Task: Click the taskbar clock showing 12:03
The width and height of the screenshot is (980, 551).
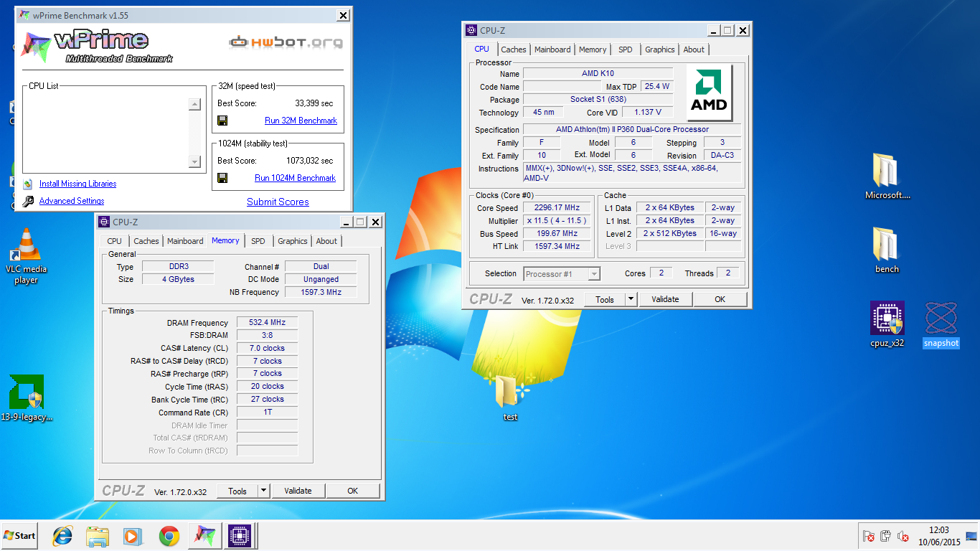Action: pos(939,536)
